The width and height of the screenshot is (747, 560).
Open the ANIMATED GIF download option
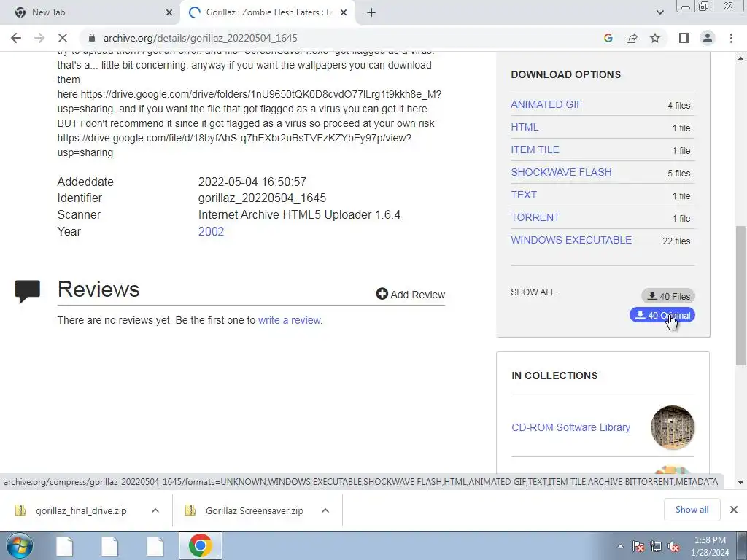546,104
